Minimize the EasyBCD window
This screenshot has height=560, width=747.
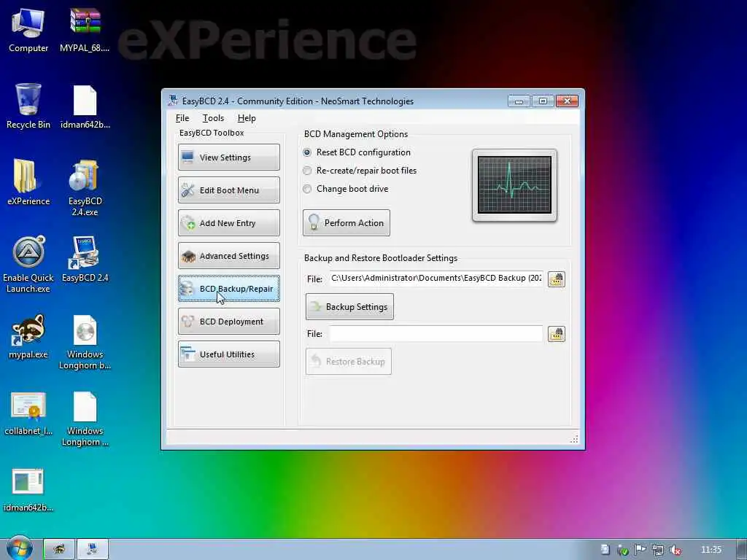[x=519, y=101]
